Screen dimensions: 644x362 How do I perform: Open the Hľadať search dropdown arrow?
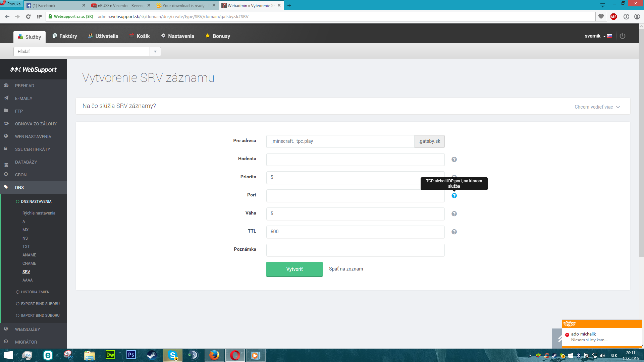tap(155, 52)
